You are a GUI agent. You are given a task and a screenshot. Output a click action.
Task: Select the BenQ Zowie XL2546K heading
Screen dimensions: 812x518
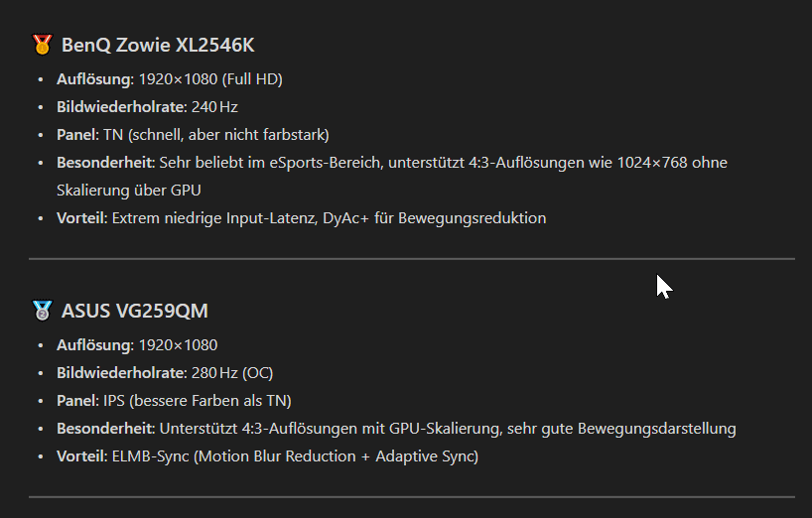tap(158, 45)
